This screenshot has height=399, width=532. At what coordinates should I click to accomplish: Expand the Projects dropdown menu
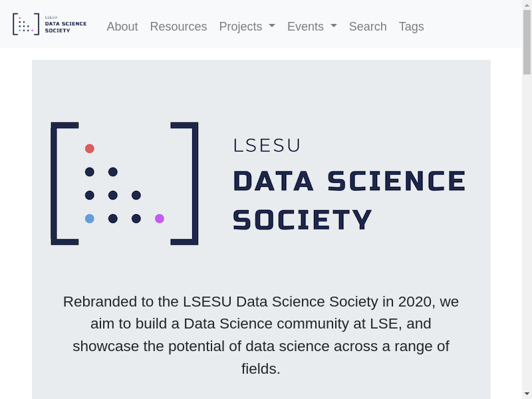coord(247,27)
